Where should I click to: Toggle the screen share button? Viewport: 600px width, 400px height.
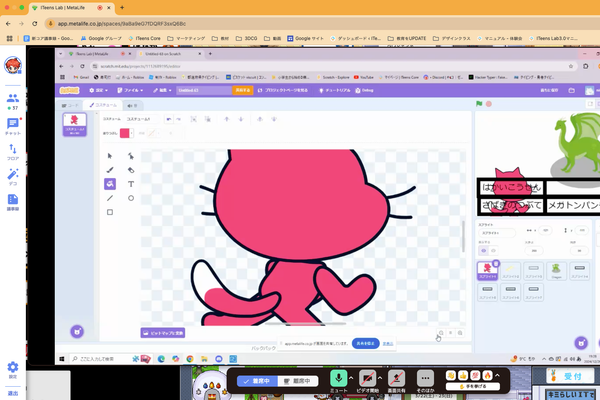pos(396,378)
